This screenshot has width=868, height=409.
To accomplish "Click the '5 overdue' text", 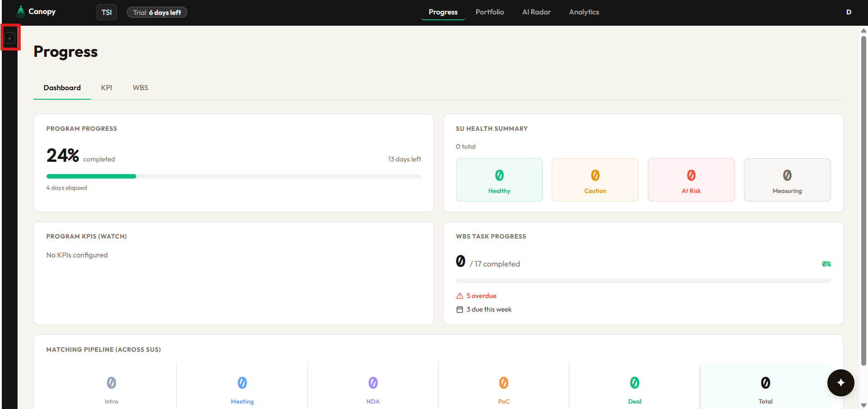I will [481, 296].
